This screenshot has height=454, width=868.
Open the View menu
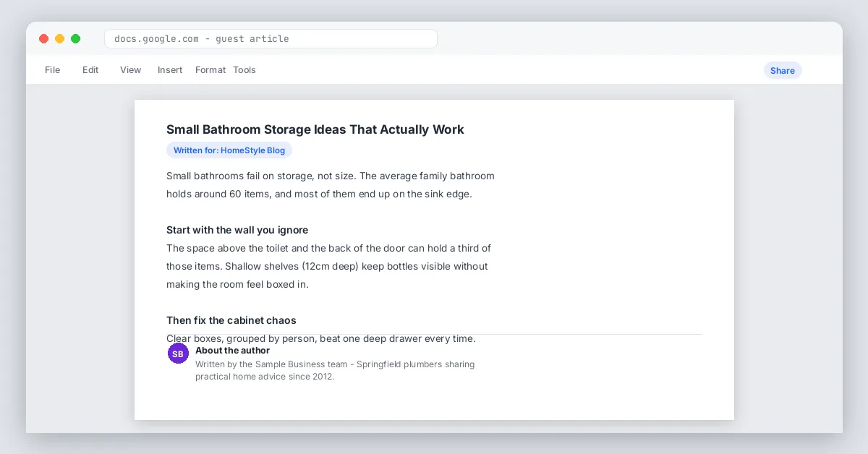click(x=131, y=70)
